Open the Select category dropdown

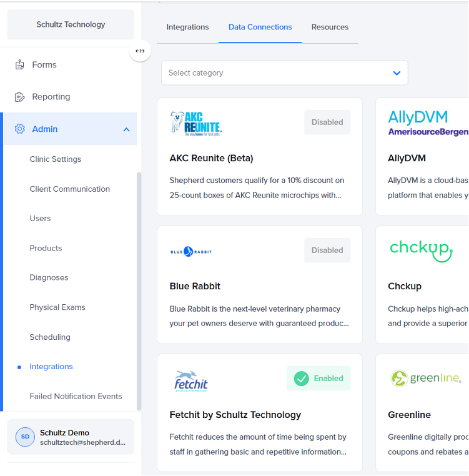(x=284, y=73)
